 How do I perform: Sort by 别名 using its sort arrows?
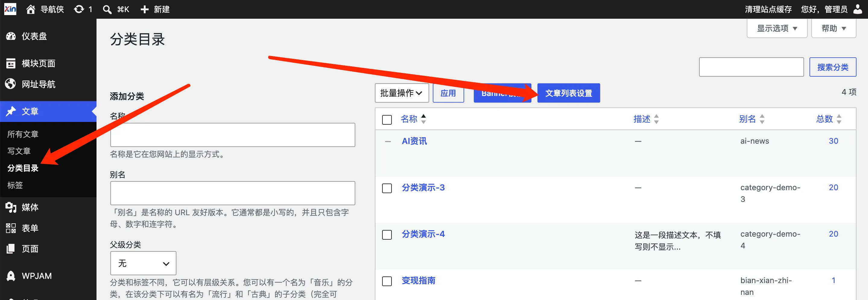(762, 119)
